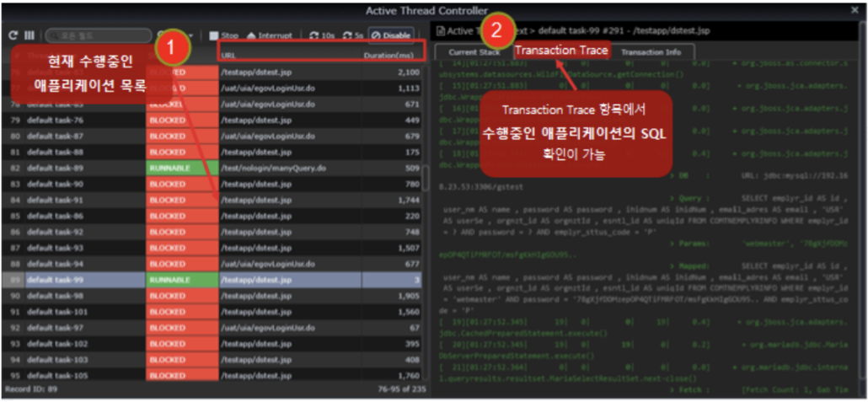This screenshot has width=868, height=402.
Task: Click row number 89 cell
Action: (x=13, y=280)
